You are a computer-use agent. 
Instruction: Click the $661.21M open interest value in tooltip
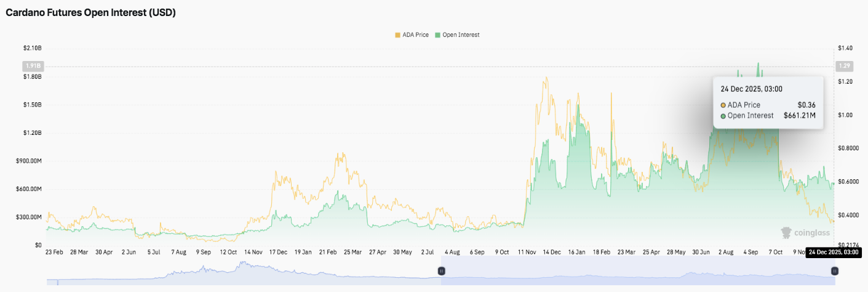[799, 115]
